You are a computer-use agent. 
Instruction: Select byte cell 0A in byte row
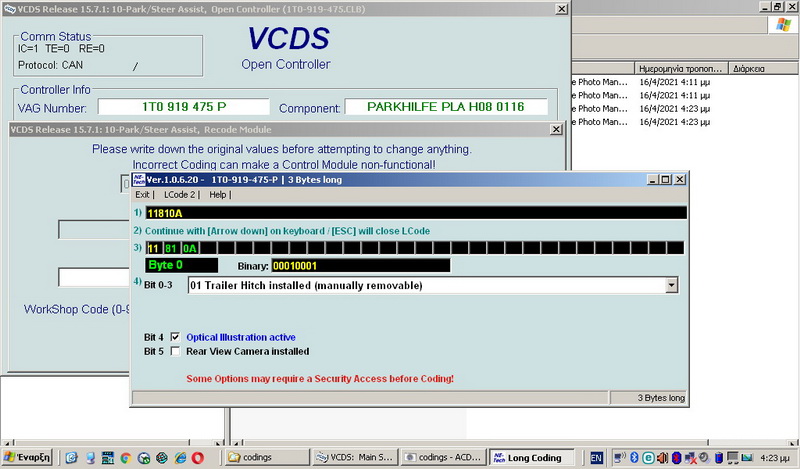pyautogui.click(x=189, y=249)
